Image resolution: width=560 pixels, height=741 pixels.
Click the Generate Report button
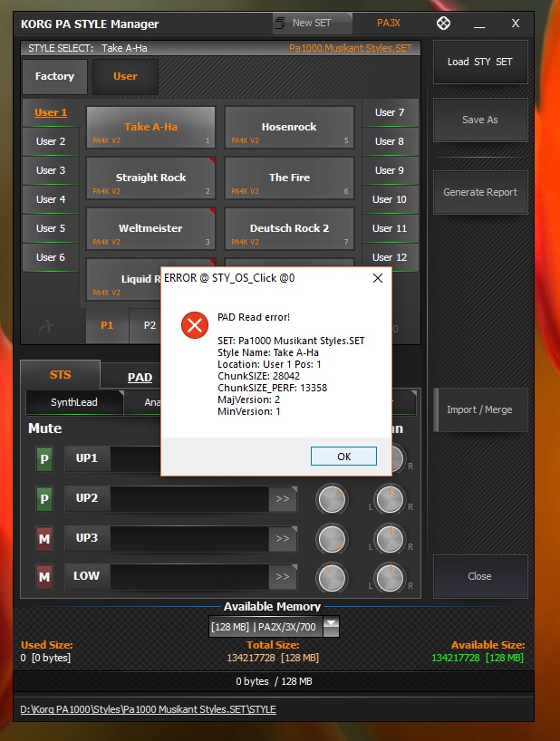click(480, 192)
